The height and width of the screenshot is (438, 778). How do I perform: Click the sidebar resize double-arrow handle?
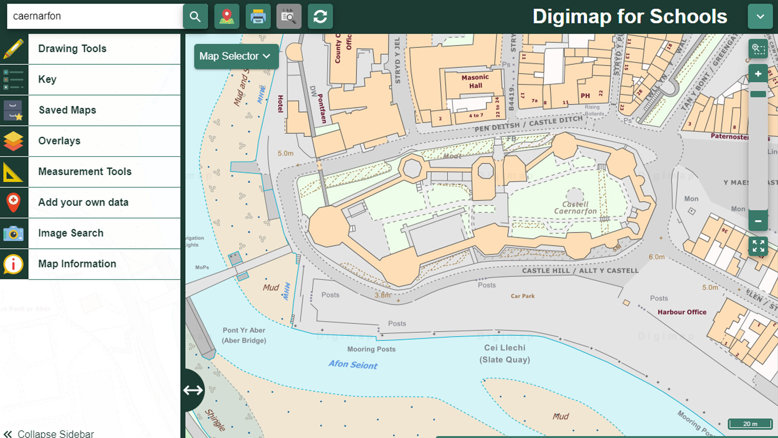[x=193, y=390]
